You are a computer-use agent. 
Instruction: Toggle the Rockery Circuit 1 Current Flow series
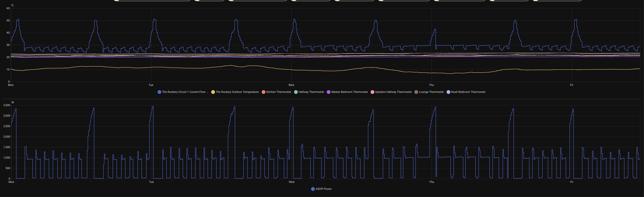[x=185, y=92]
